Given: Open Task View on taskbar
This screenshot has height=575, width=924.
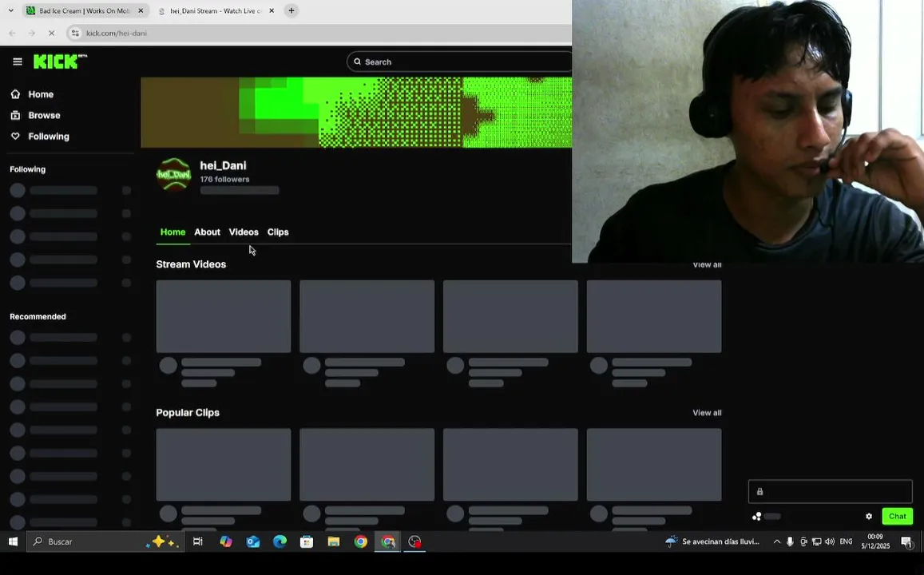Looking at the screenshot, I should click(198, 541).
